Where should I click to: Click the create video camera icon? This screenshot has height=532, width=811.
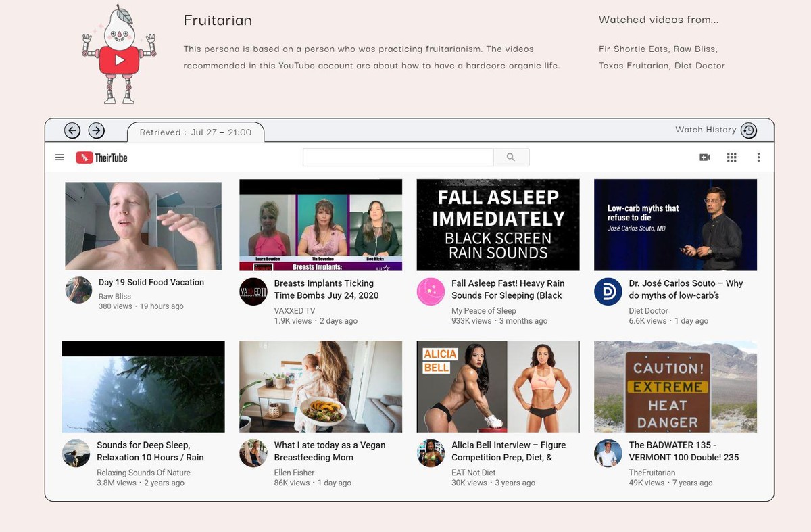pos(704,158)
